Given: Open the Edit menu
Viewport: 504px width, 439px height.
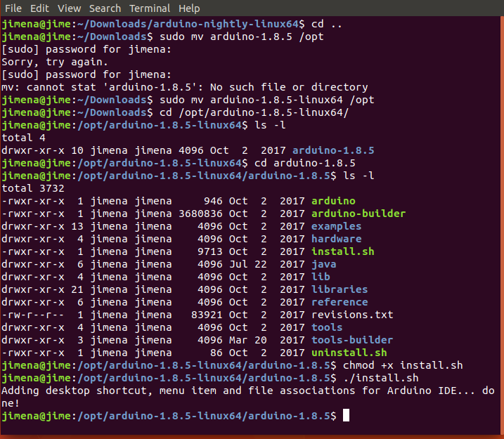Looking at the screenshot, I should tap(39, 8).
